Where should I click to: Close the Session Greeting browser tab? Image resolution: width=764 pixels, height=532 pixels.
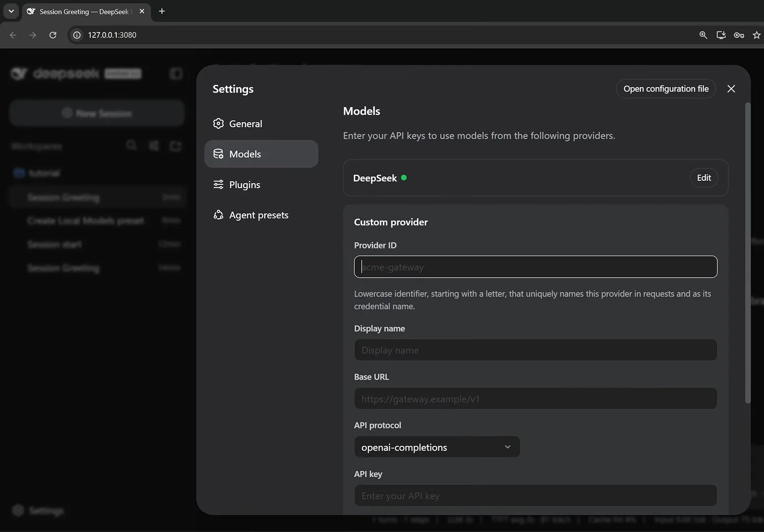[x=142, y=11]
